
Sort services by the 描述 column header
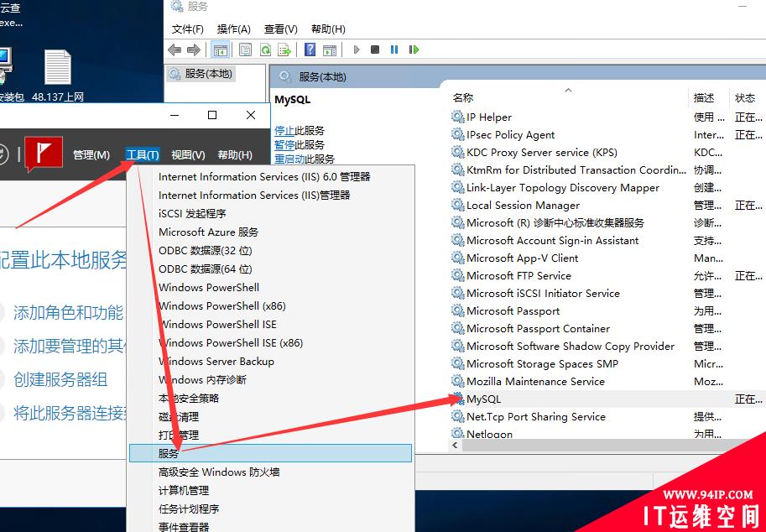point(709,97)
